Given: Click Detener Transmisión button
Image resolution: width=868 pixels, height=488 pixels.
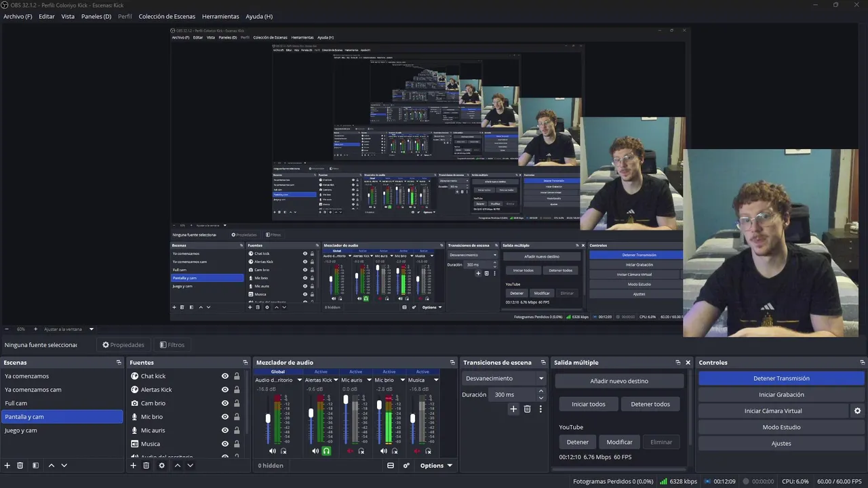Looking at the screenshot, I should point(781,378).
